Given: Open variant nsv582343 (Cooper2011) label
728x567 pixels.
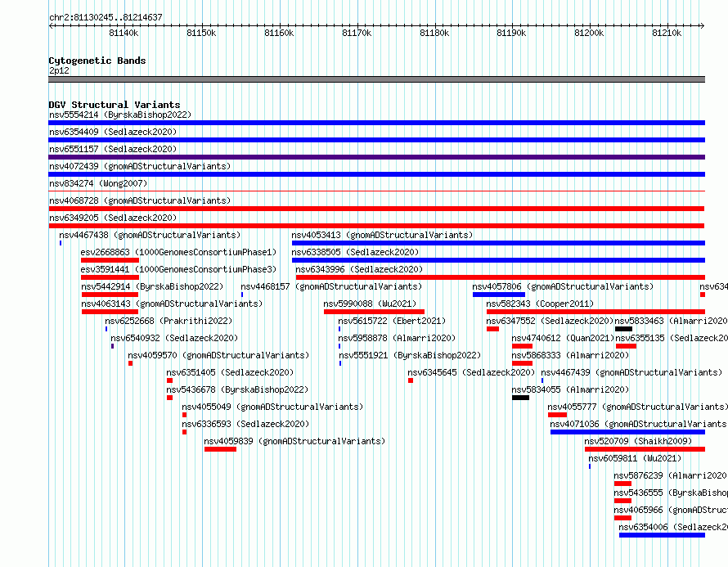Looking at the screenshot, I should click(540, 304).
